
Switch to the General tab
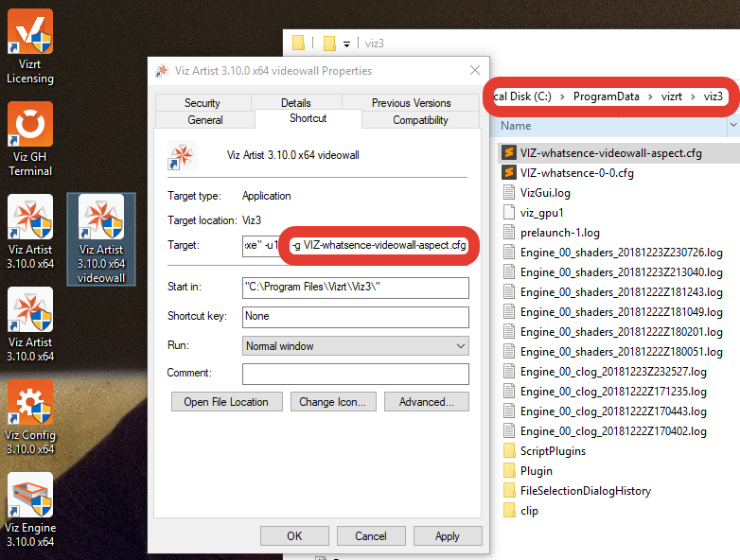click(205, 120)
